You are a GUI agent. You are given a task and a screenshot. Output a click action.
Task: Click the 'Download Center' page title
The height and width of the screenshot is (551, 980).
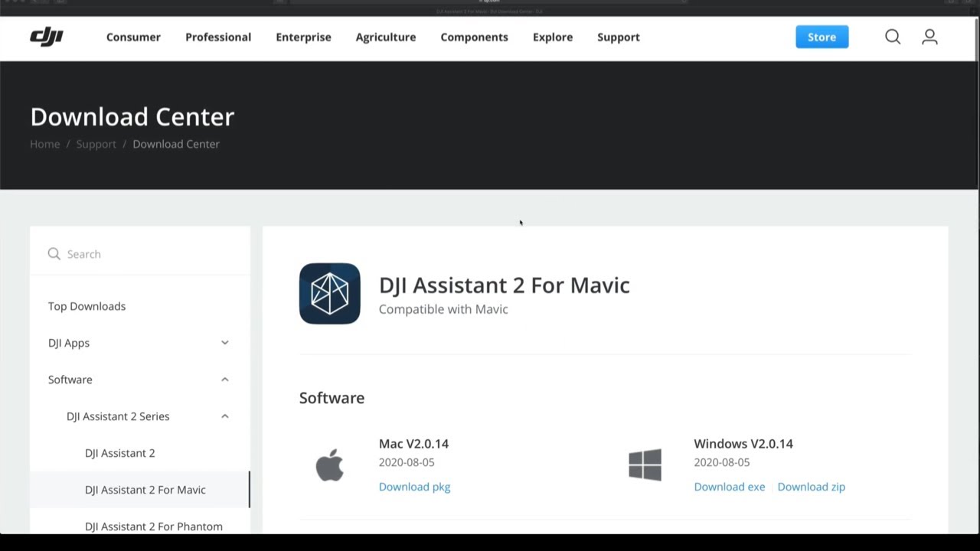(132, 116)
